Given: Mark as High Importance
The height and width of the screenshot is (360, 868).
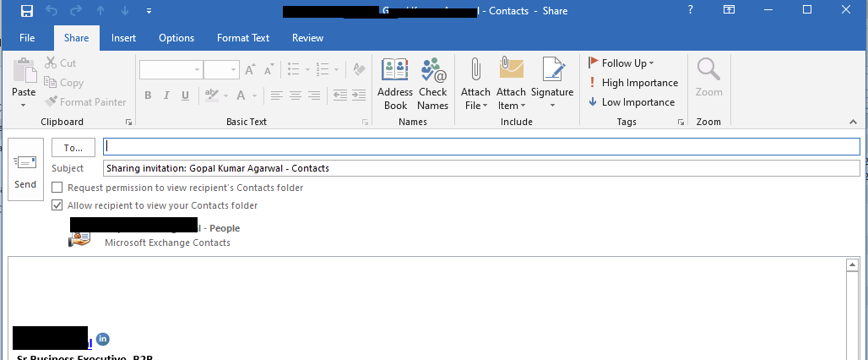Looking at the screenshot, I should pyautogui.click(x=632, y=83).
